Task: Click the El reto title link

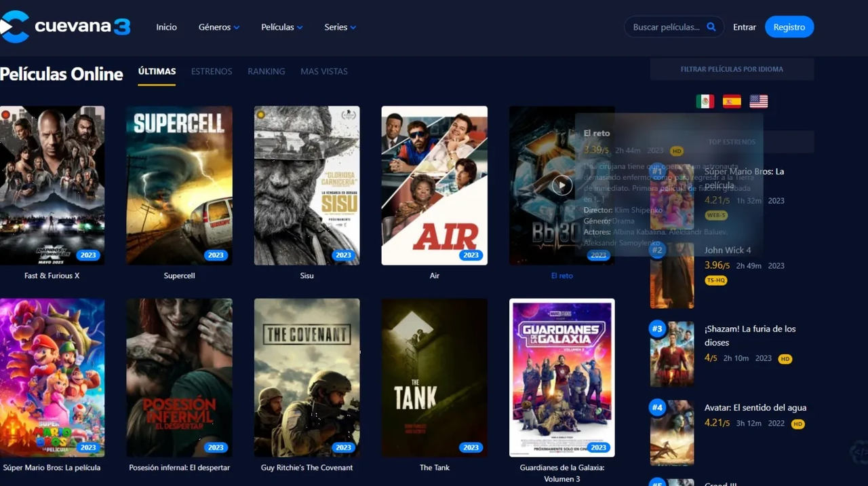Action: pyautogui.click(x=561, y=276)
